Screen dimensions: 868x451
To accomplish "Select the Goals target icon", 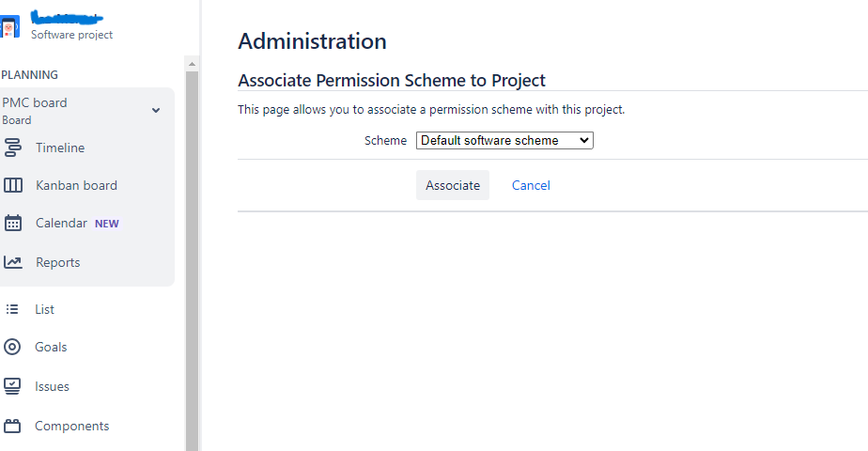I will click(x=12, y=347).
